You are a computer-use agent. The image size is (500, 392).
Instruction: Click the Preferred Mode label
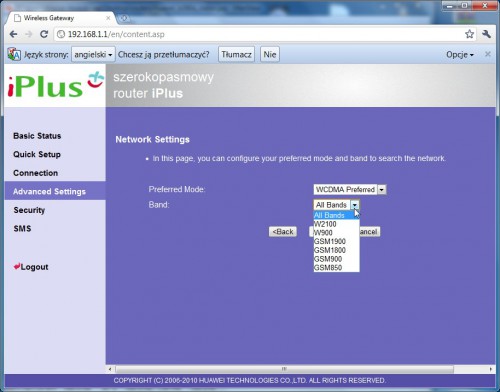coord(177,189)
